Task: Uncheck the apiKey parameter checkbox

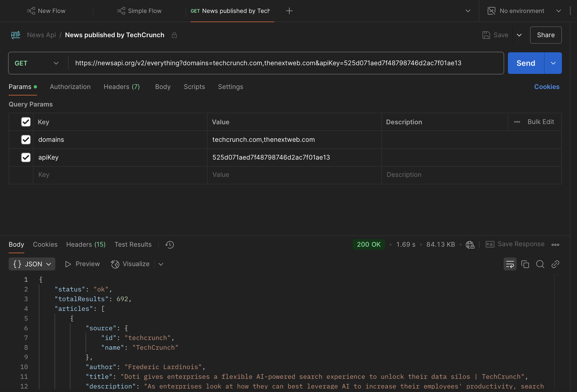Action: (26, 157)
